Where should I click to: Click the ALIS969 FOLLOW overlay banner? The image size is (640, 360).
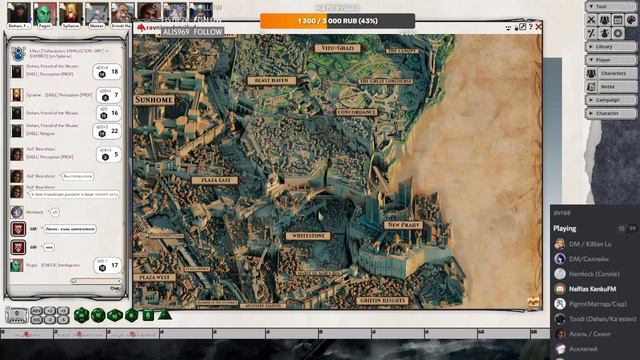tap(192, 32)
